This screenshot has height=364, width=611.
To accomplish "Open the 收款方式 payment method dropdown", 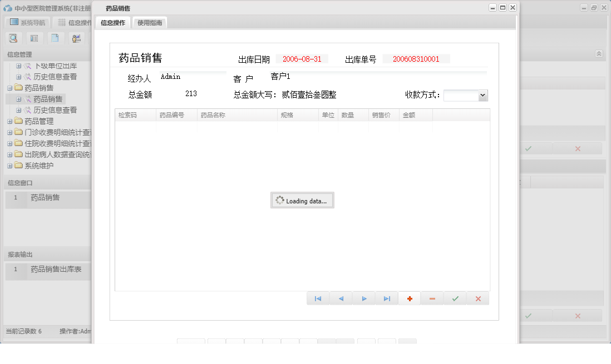I will (482, 95).
